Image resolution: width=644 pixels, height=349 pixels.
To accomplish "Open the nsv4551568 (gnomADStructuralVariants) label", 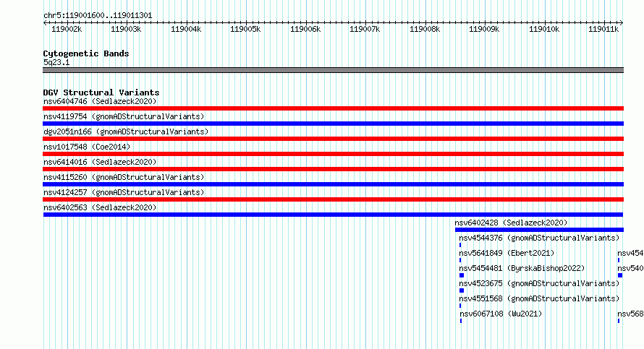I will [x=539, y=298].
